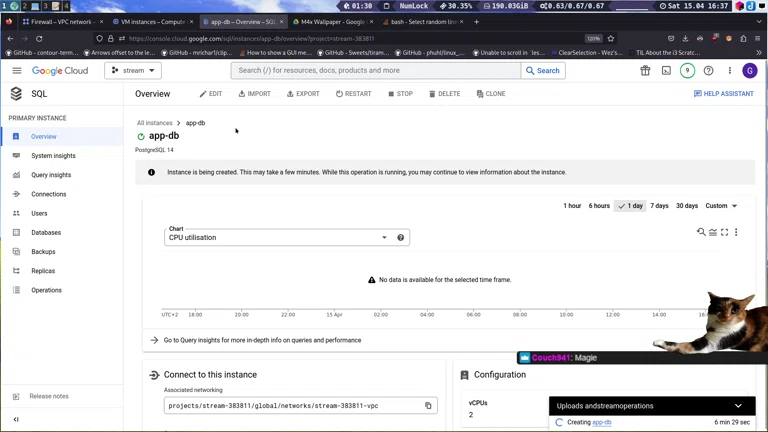
Task: Delete the app-db instance
Action: [444, 94]
